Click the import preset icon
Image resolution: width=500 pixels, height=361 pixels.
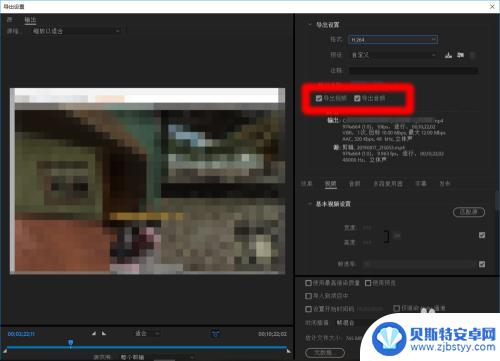pos(460,55)
